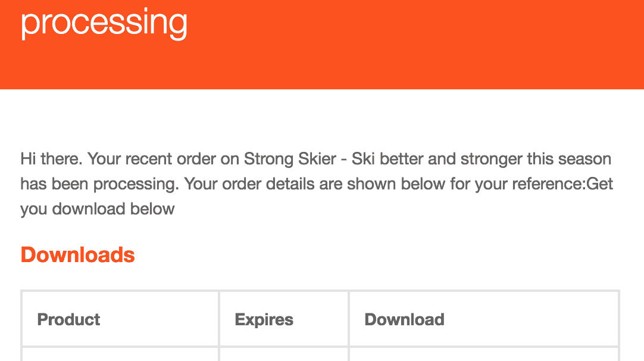Click the table cell beneath Expires header
Screen dimensions: 644x361
(x=284, y=354)
